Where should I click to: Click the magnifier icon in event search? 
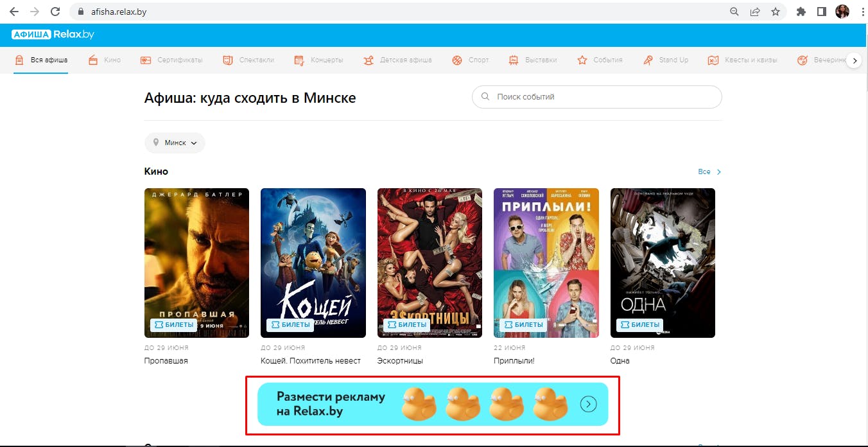click(485, 97)
